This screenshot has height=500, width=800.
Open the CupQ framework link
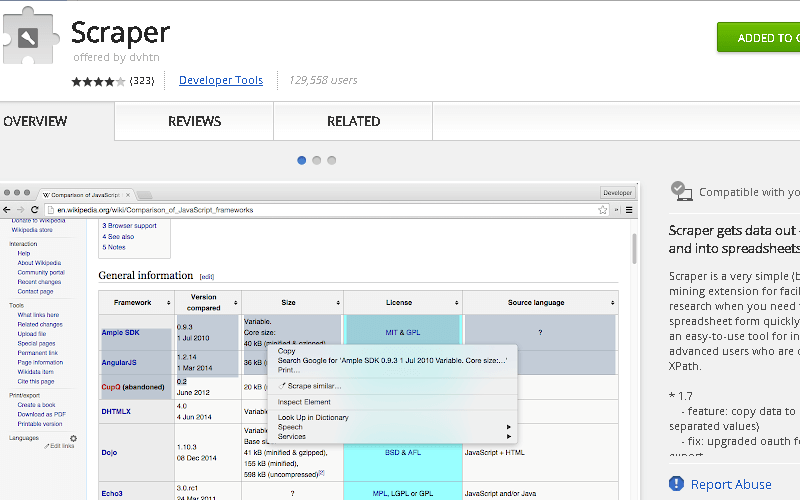[x=111, y=387]
